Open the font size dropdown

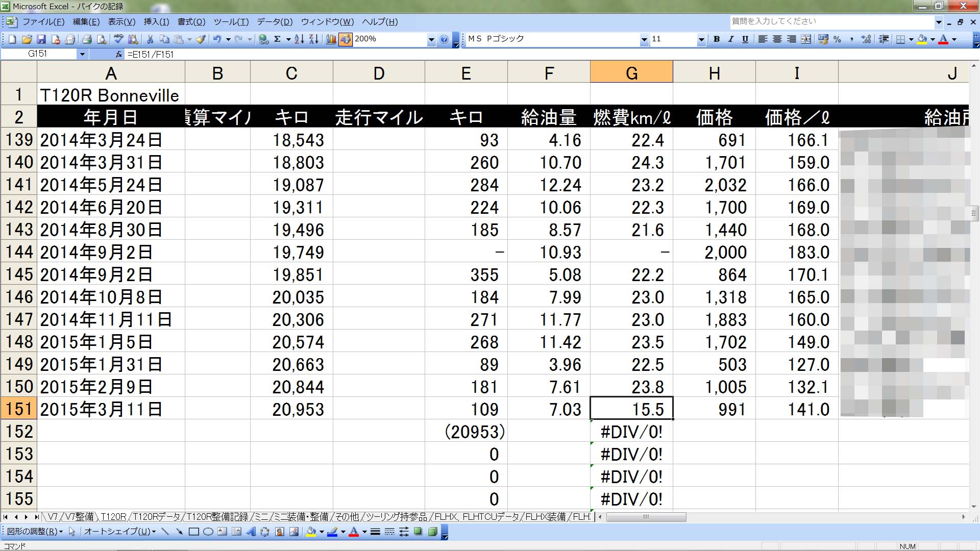tap(701, 39)
